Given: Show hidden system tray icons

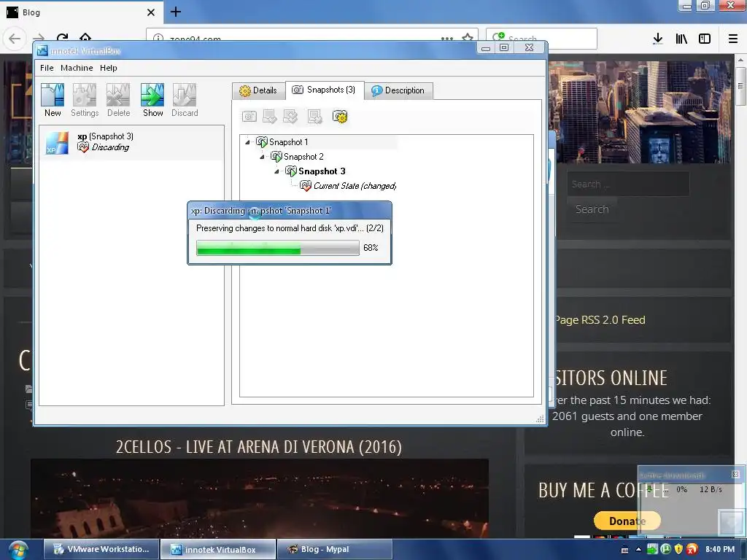Looking at the screenshot, I should (x=639, y=549).
